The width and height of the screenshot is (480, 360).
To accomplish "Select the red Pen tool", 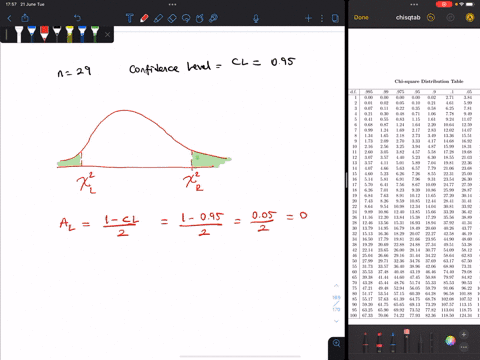I will tap(144, 18).
